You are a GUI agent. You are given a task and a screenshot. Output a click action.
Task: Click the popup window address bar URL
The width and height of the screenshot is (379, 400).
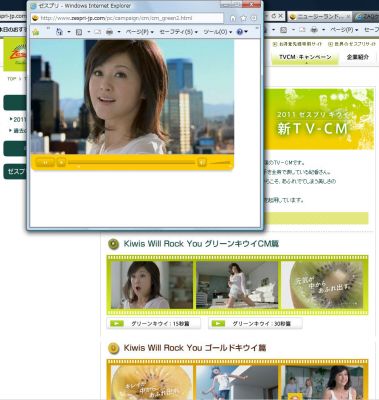(127, 18)
